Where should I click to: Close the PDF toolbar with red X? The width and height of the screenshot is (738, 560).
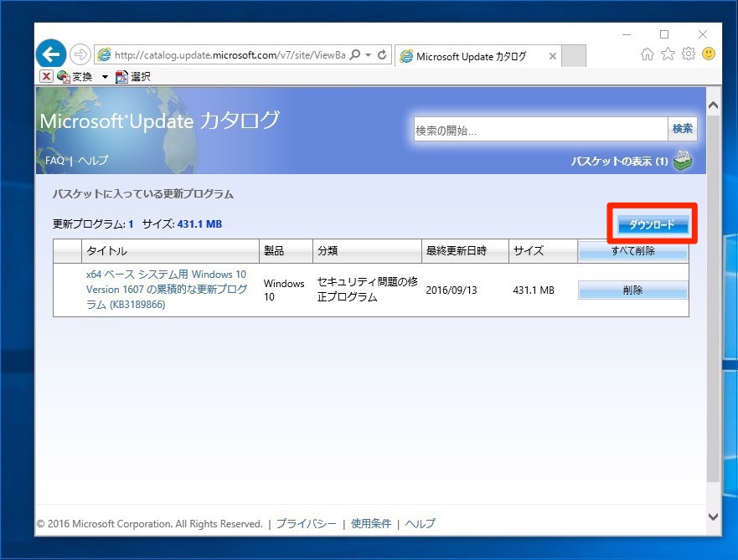point(46,77)
